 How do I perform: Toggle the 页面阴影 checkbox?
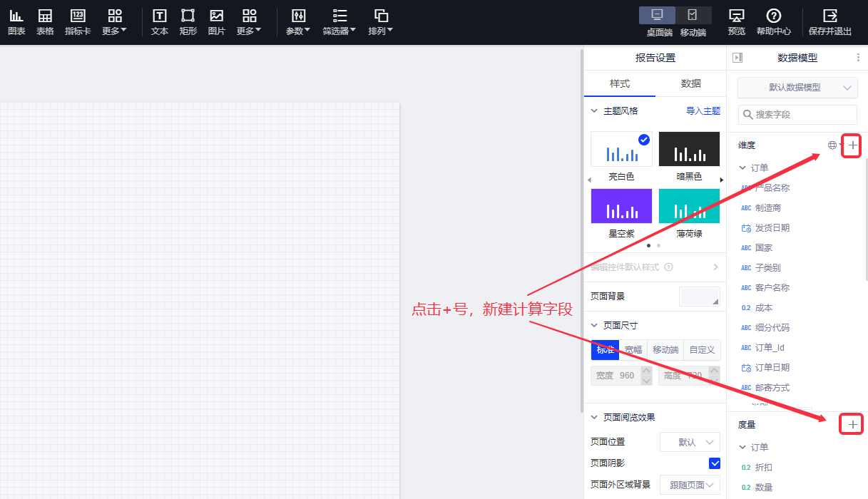point(714,463)
